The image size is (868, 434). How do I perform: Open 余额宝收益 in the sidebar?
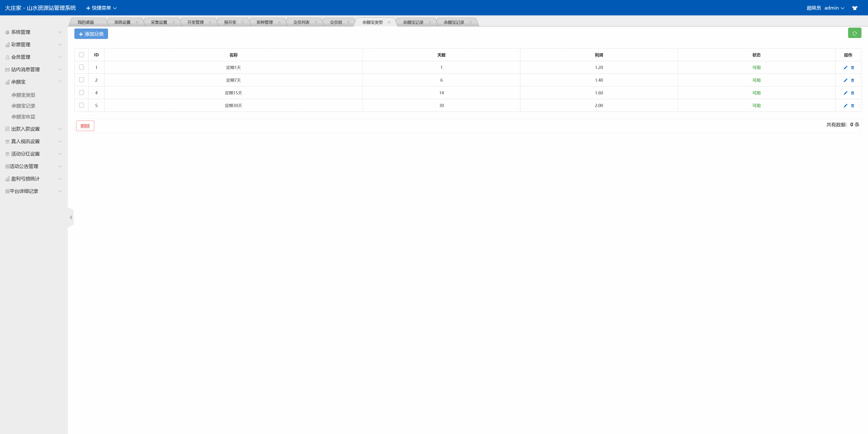coord(23,117)
